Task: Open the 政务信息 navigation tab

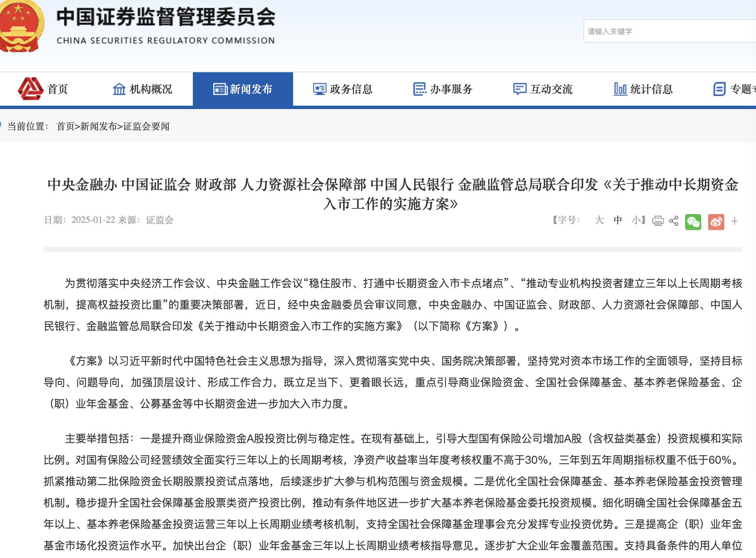Action: click(343, 89)
